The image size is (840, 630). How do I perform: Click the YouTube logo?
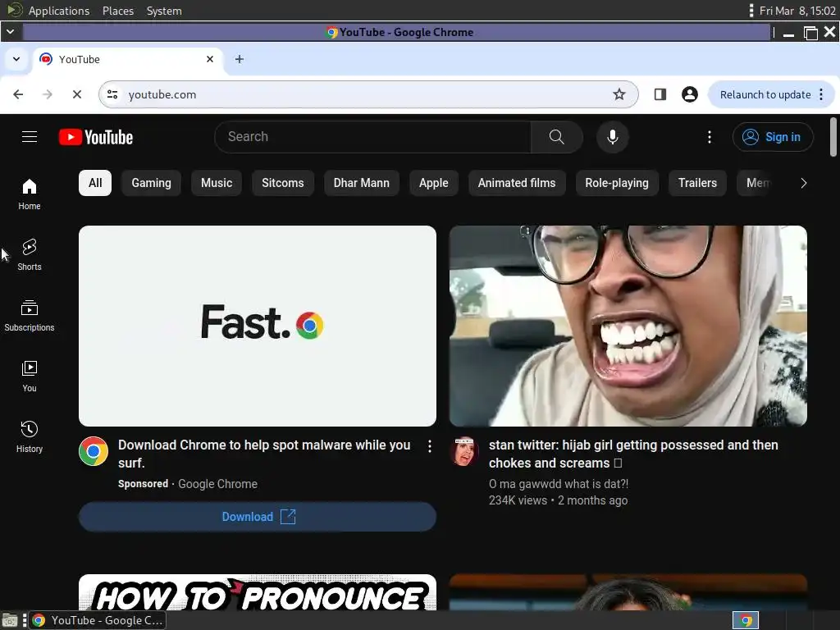point(96,137)
